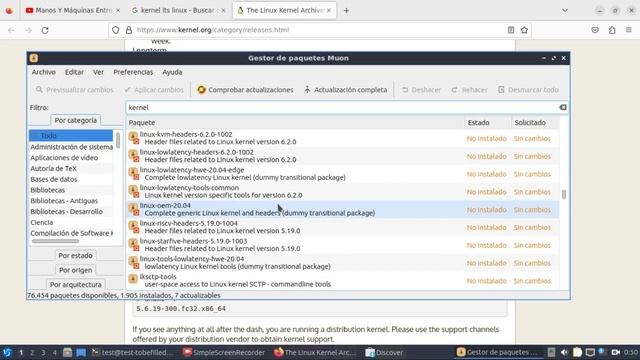
Task: Open the Editar menu
Action: coord(74,72)
